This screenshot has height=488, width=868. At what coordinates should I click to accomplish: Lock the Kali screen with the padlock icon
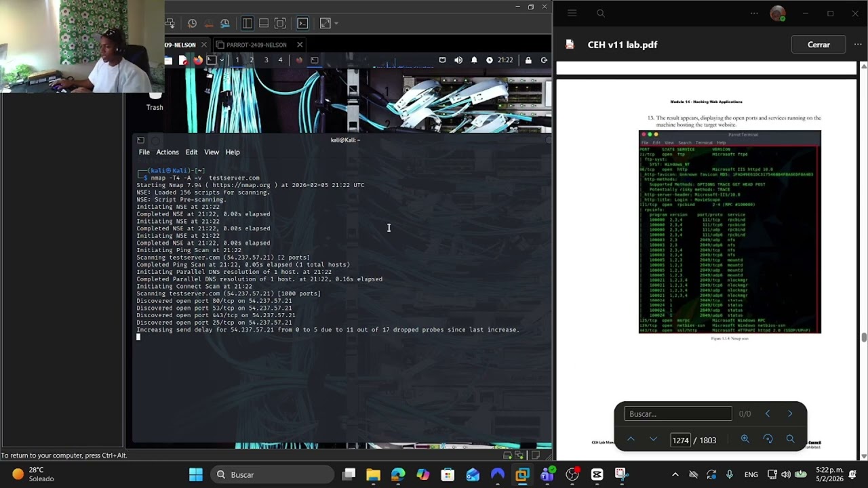528,60
